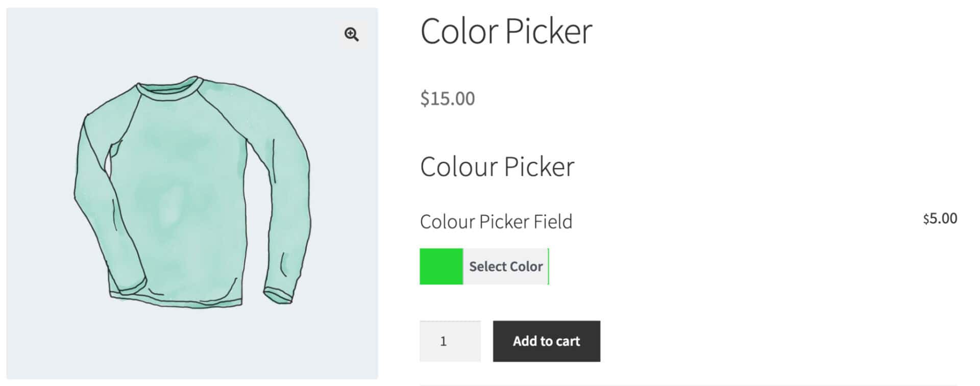Click the Colour Picker section heading
This screenshot has height=386, width=980.
coord(497,166)
